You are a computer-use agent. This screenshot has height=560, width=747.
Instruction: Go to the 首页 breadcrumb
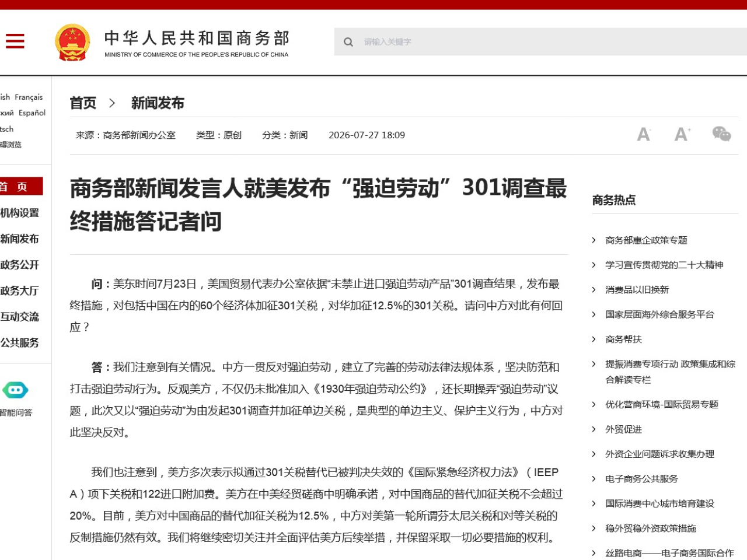coord(83,103)
